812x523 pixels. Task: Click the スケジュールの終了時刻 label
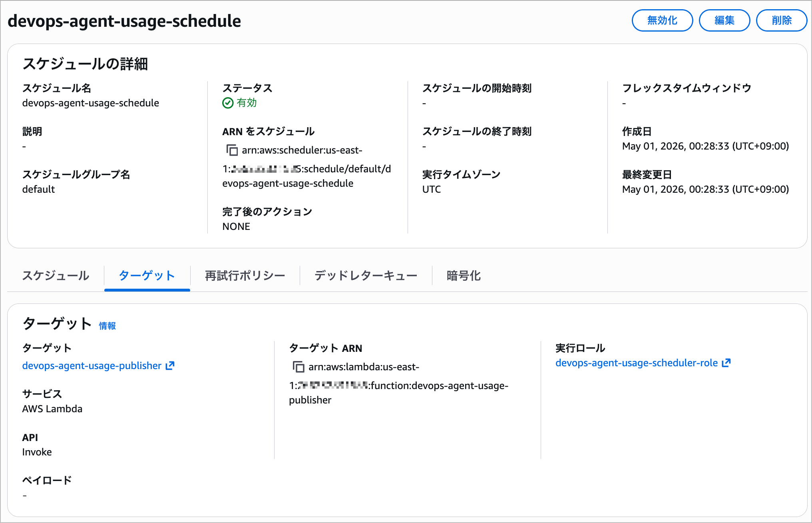point(477,131)
